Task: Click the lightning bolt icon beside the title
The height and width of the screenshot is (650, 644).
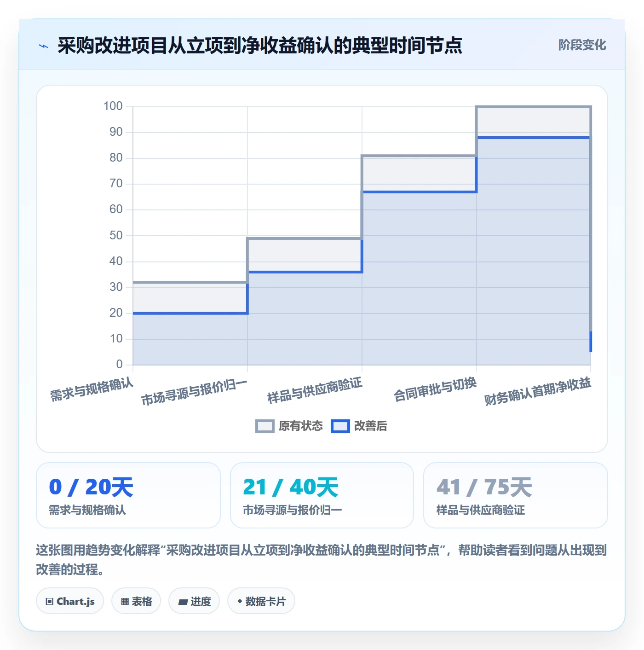Action: point(44,46)
